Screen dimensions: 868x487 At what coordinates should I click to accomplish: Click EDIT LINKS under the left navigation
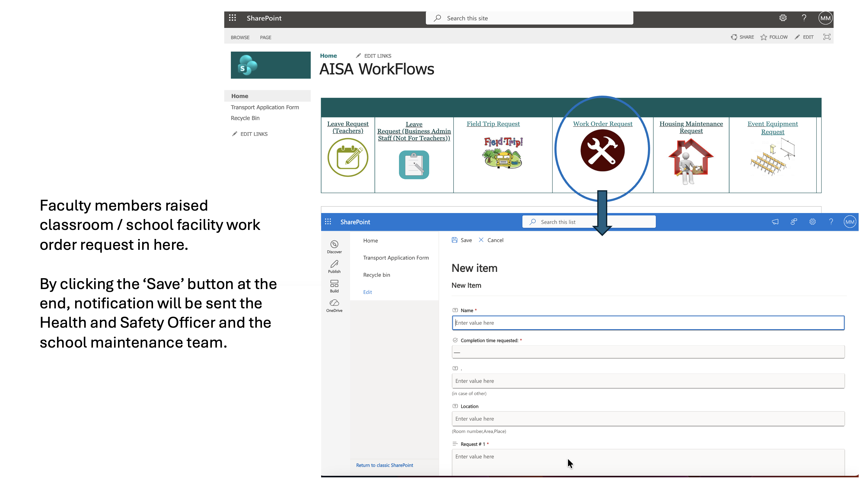click(x=250, y=134)
